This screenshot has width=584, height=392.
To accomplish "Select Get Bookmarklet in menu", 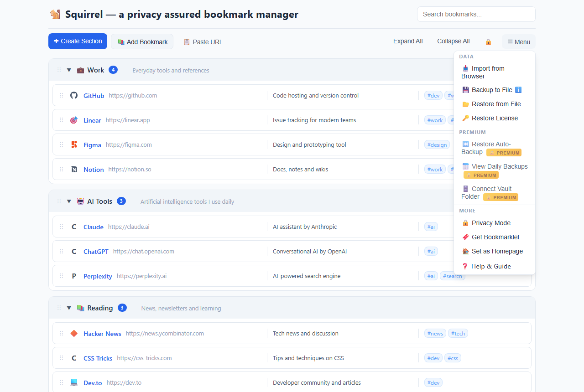I will [495, 237].
